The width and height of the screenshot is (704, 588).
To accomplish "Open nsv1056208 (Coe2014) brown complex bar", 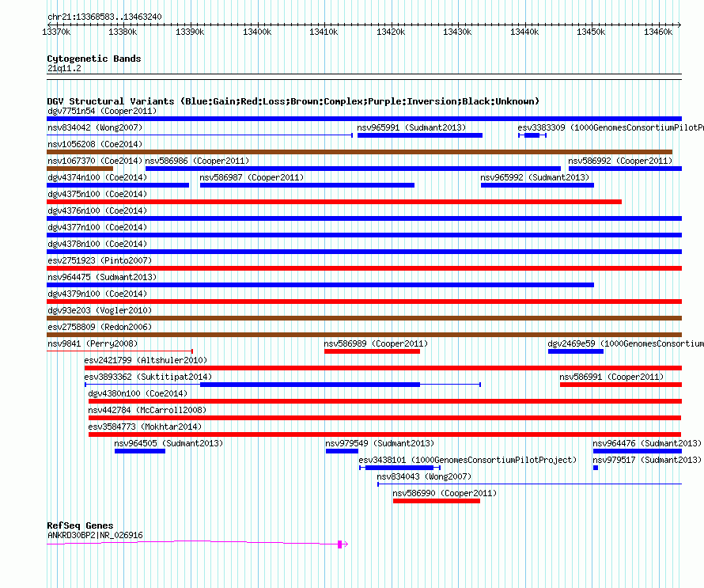I will (x=359, y=152).
